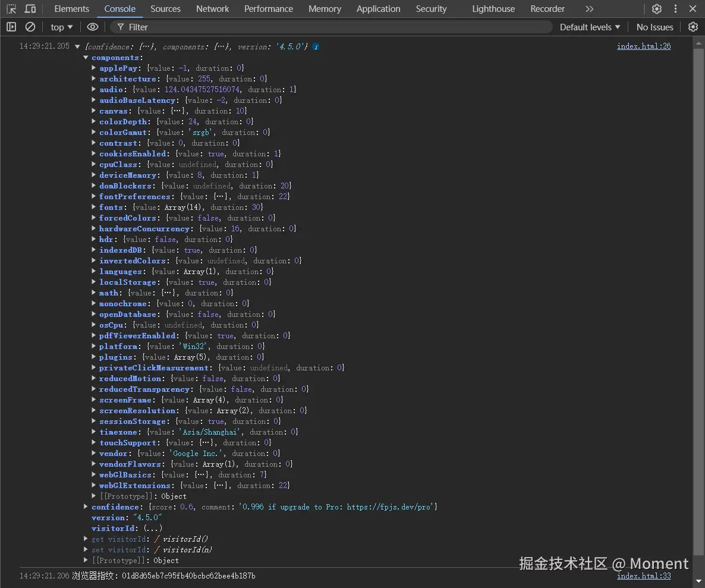Expand the languages entry
Screen dimensions: 705x588
93,271
